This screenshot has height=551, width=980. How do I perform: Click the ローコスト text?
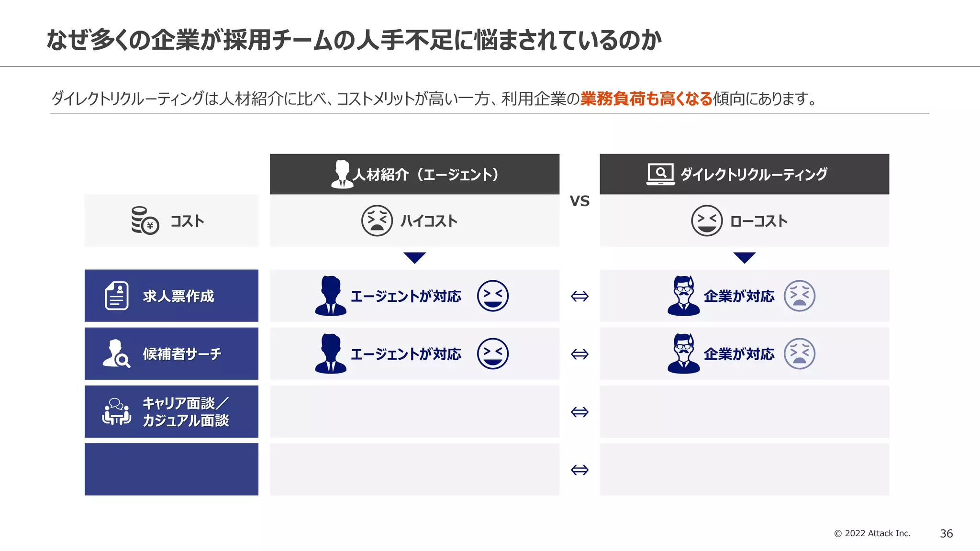pyautogui.click(x=759, y=221)
